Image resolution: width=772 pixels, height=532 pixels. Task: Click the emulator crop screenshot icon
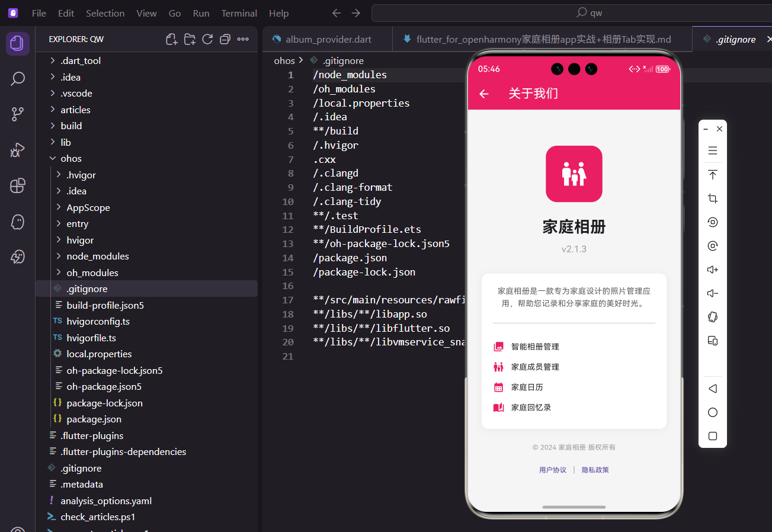coord(713,198)
